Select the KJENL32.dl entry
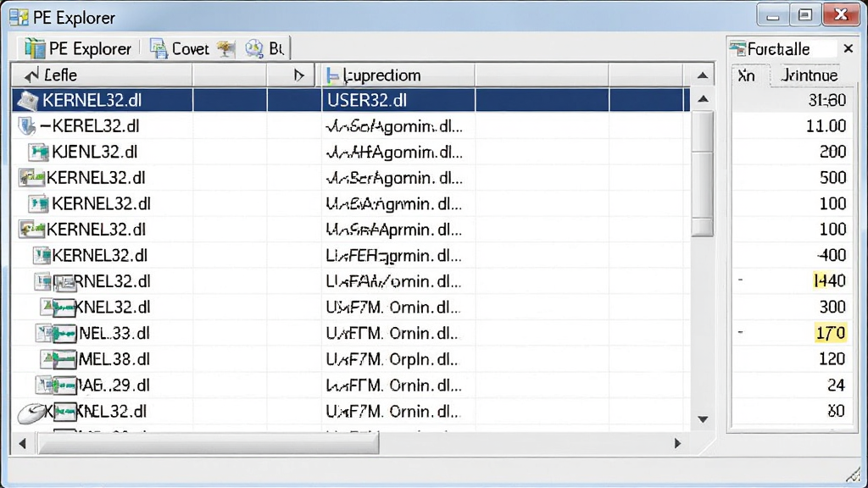This screenshot has height=488, width=868. (x=95, y=152)
